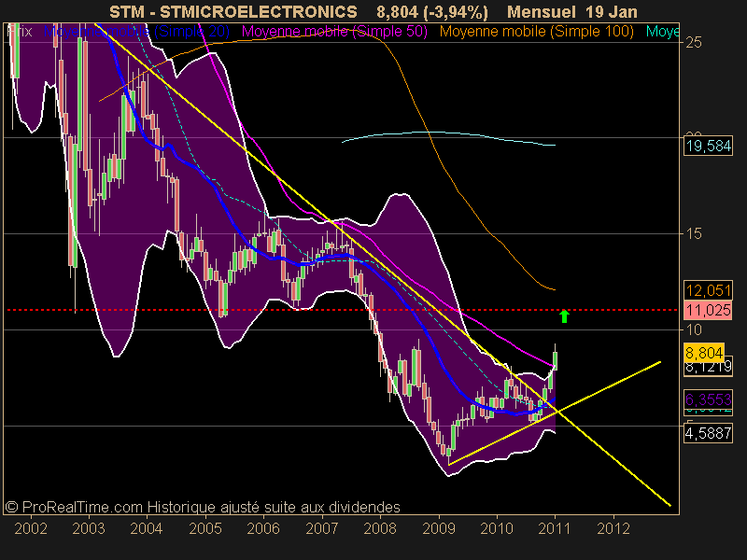Image resolution: width=747 pixels, height=560 pixels.
Task: Click the 2010 year axis label
Action: [497, 528]
